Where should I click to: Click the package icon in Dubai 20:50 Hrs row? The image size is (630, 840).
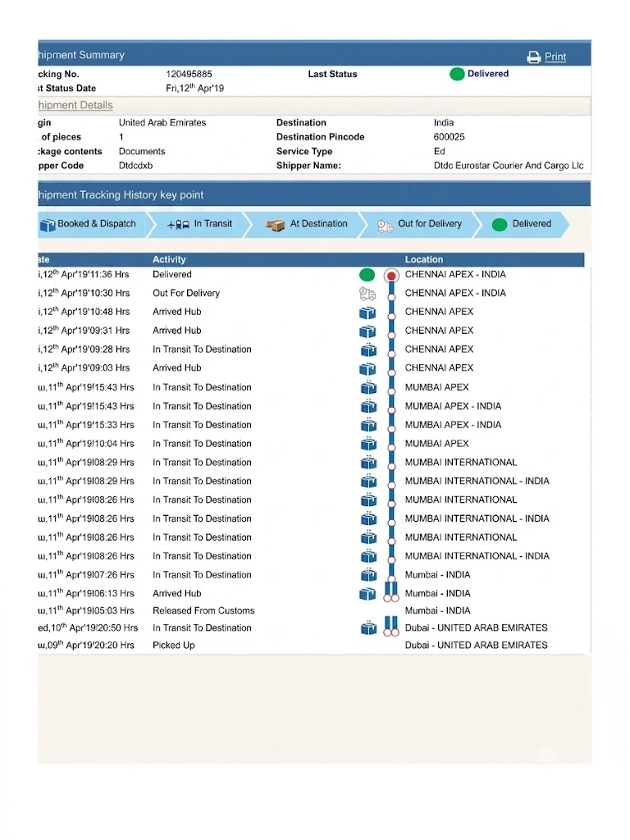368,628
